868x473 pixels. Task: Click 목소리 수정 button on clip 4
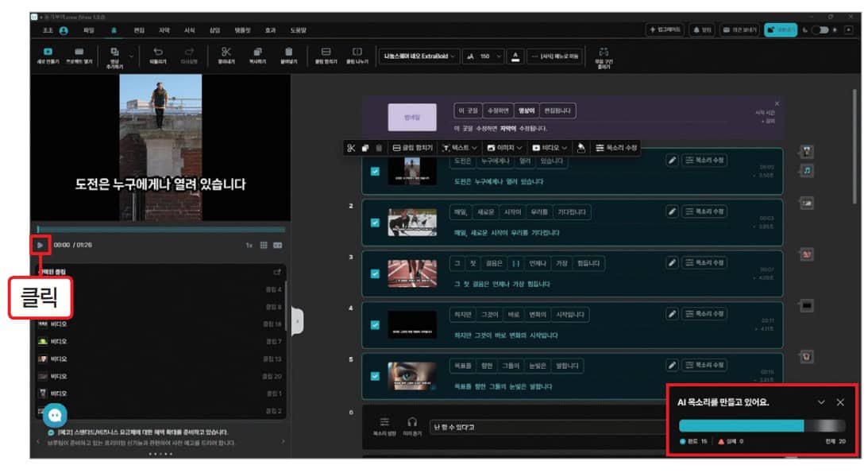coord(704,314)
